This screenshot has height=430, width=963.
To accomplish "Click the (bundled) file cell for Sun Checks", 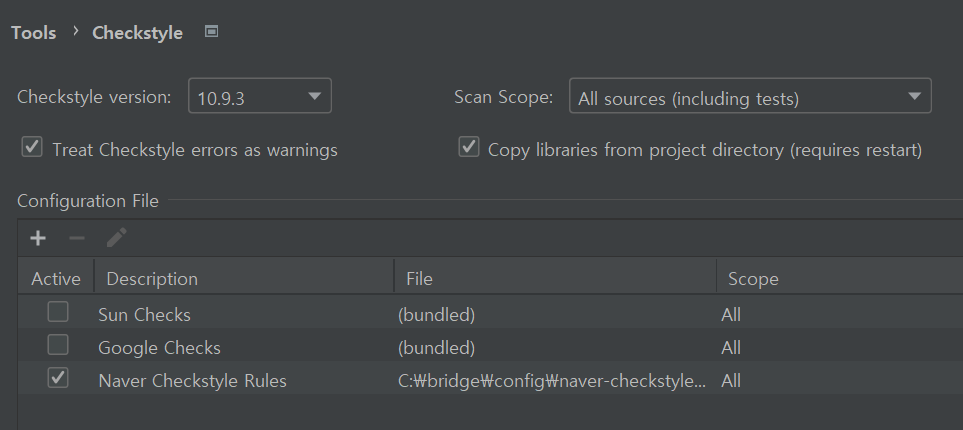I will click(x=437, y=315).
